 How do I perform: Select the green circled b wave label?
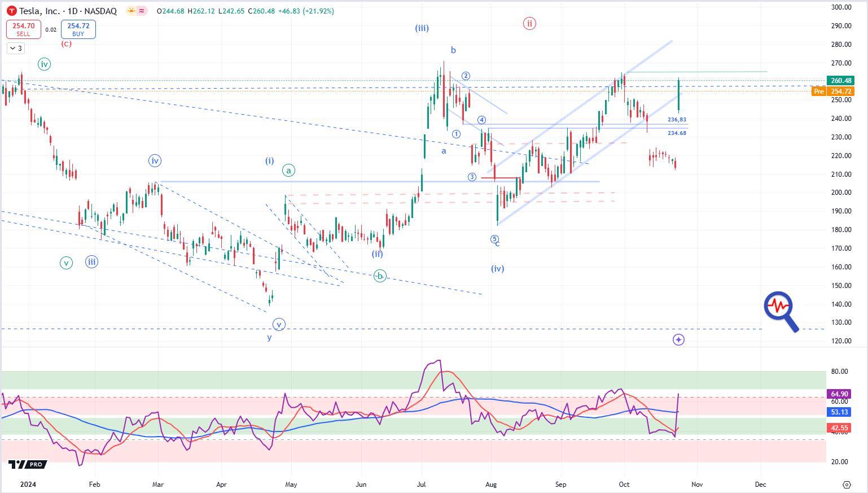click(x=380, y=276)
